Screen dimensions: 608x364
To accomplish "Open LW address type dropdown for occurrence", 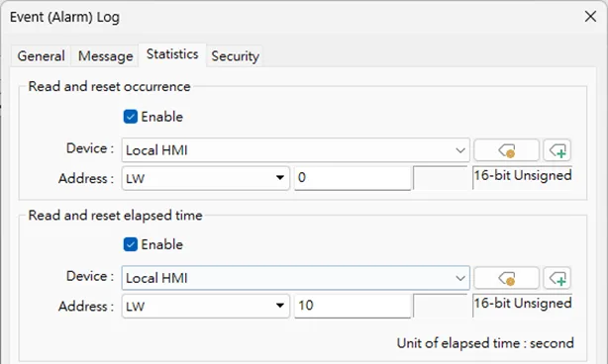I will click(206, 178).
